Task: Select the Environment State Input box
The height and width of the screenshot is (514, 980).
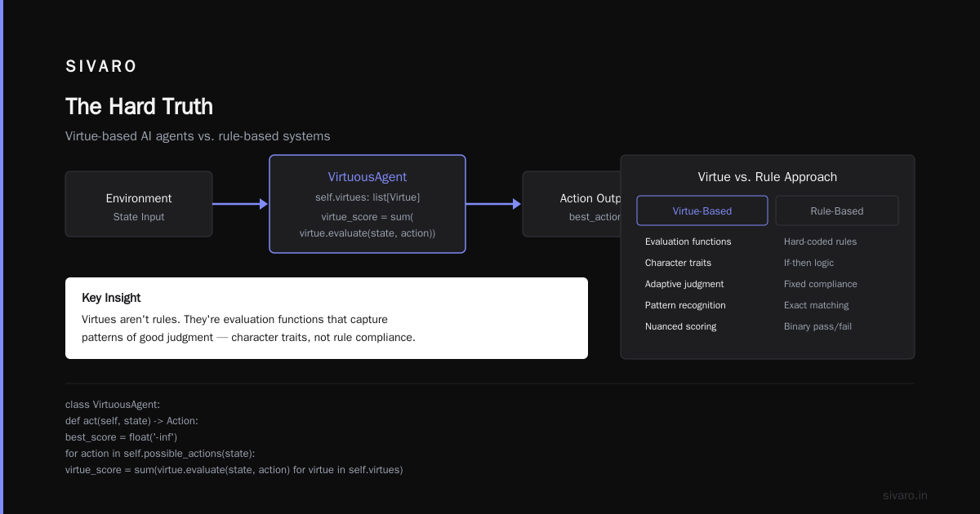Action: point(139,204)
